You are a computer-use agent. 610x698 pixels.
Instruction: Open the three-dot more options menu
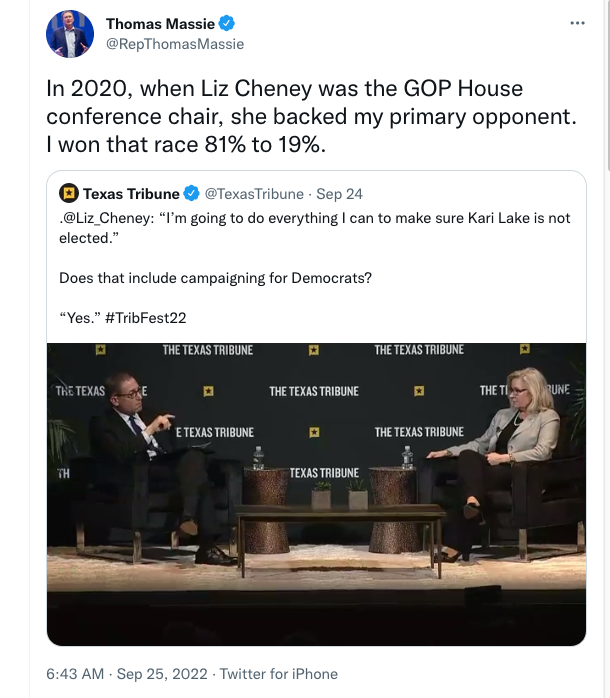(576, 23)
